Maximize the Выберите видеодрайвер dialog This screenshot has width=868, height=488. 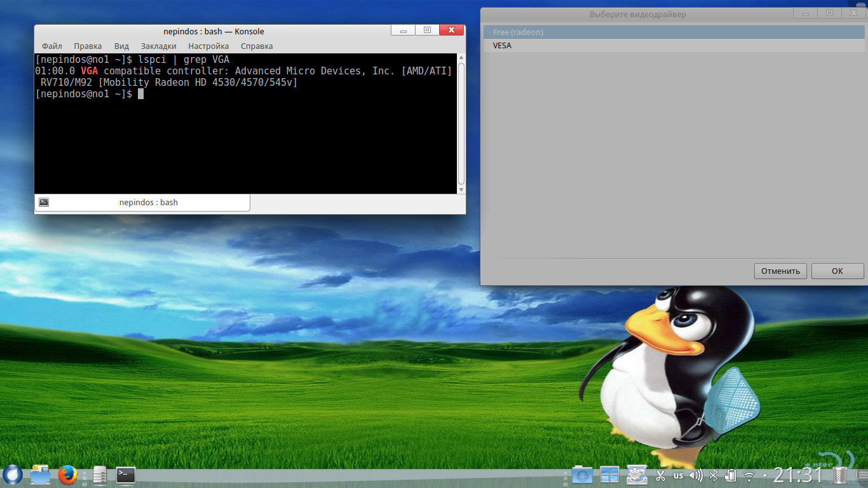tap(829, 13)
